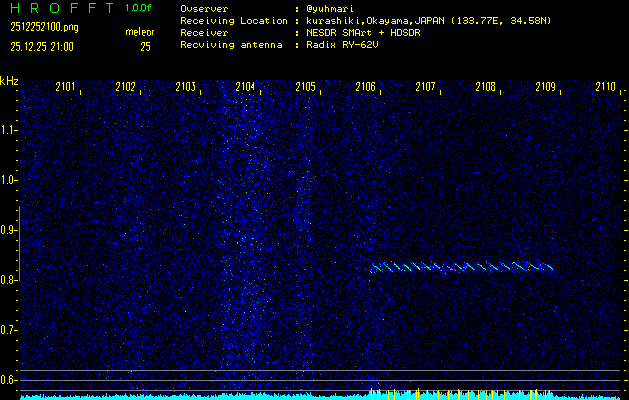Click the 2101 time marker
Image resolution: width=629 pixels, height=400 pixels.
(65, 87)
